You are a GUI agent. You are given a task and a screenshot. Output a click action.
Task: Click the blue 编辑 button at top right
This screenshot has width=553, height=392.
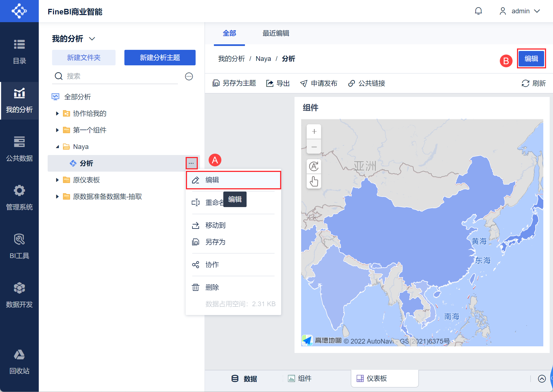tap(531, 59)
